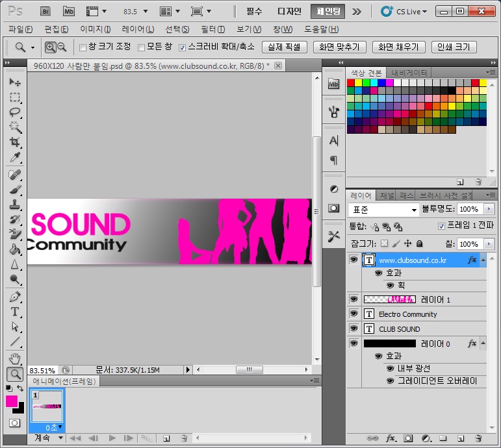Select the Dodge tool
Viewport: 501px width, 448px height.
pyautogui.click(x=15, y=279)
